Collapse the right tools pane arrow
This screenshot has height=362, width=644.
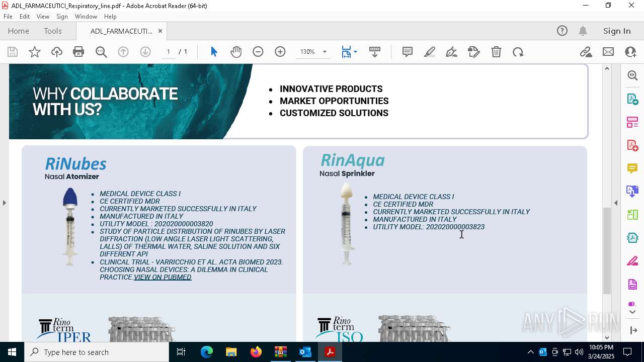tap(616, 203)
